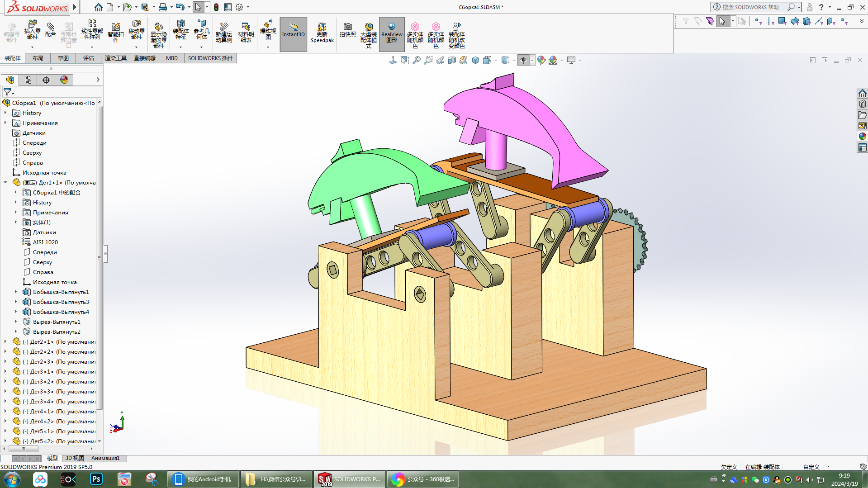868x488 pixels.
Task: Click the Reference Geometry (参考几何体) icon
Action: 201,30
